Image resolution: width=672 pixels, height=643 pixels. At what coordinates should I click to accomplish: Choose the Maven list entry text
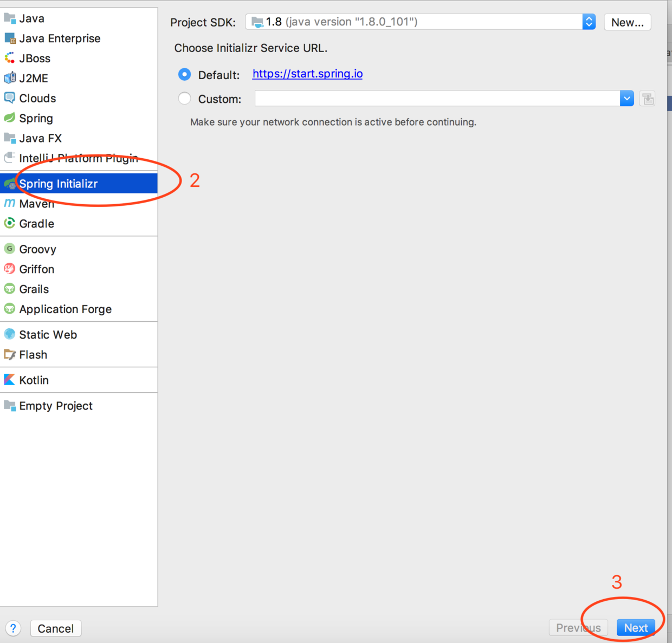37,204
